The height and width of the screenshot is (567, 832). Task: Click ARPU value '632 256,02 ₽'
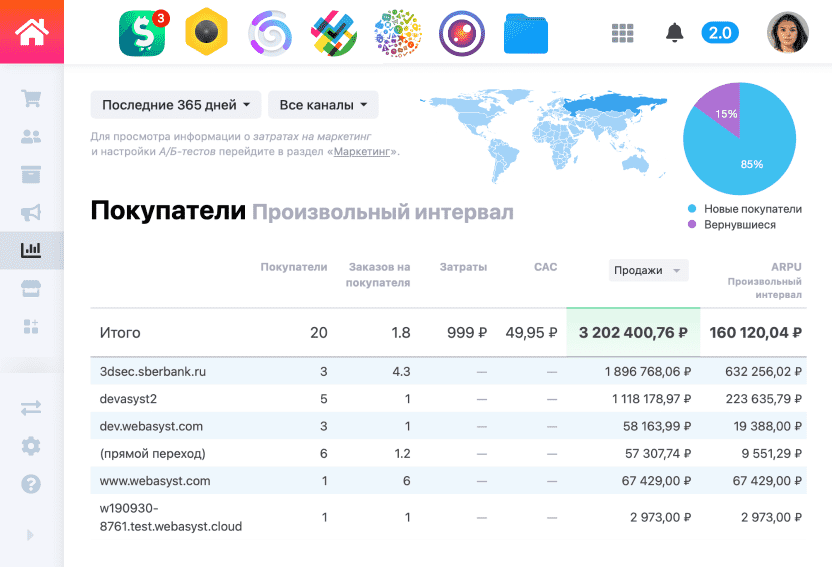point(764,371)
